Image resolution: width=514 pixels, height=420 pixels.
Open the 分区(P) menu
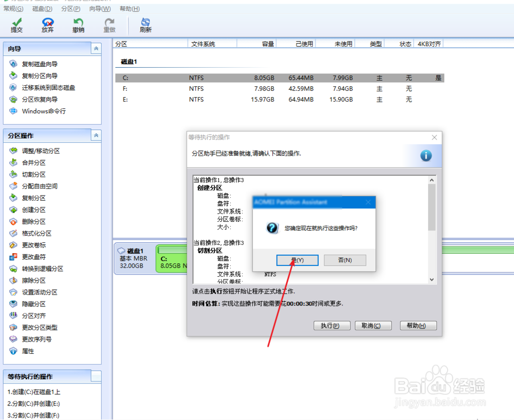(x=71, y=9)
